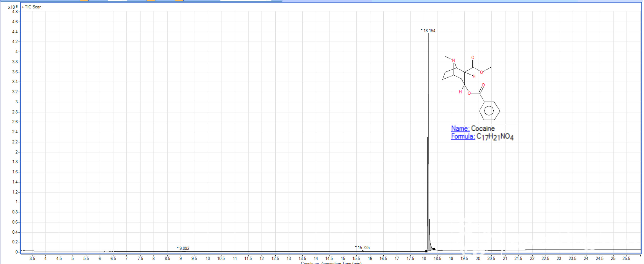This screenshot has width=644, height=264.
Task: Click the 'Counts vs. Acquisition Time' axis label
Action: coord(331,263)
